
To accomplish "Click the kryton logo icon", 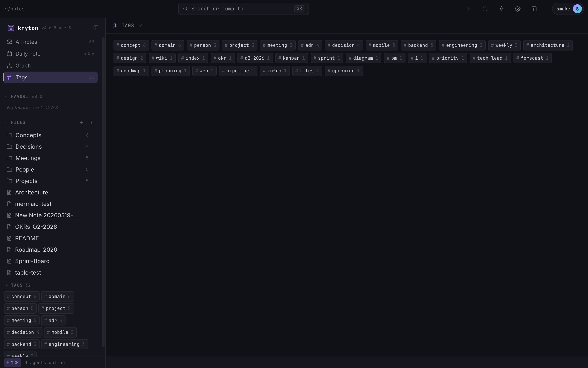I will [x=11, y=28].
